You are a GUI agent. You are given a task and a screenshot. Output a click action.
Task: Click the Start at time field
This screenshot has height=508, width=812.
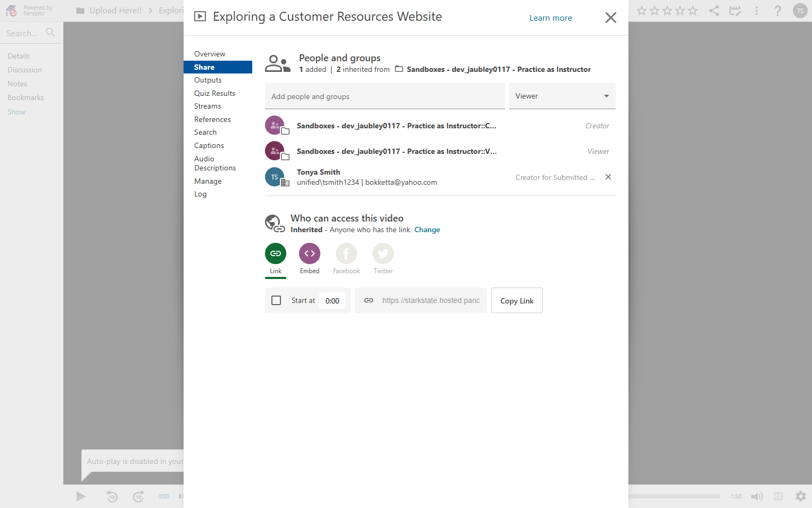[x=333, y=300]
